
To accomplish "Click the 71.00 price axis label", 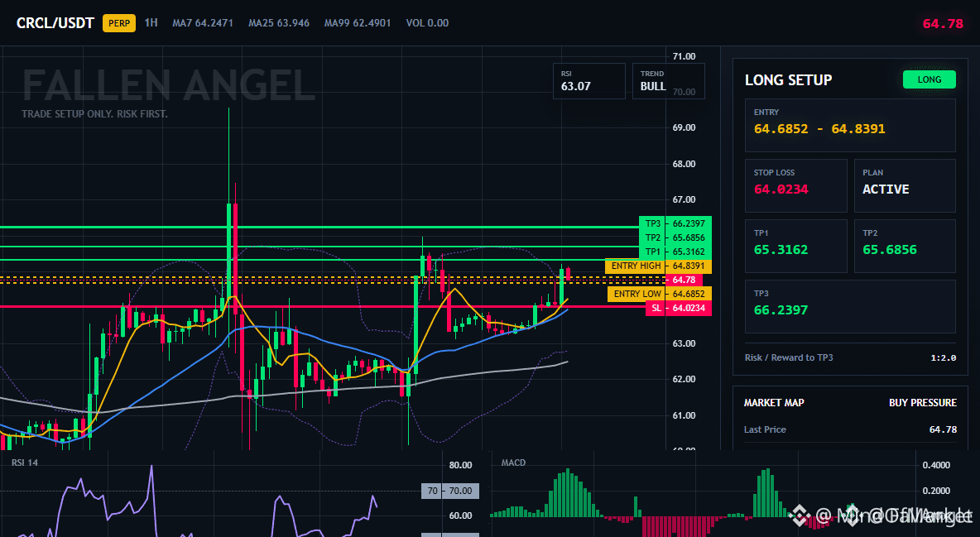I will [684, 56].
